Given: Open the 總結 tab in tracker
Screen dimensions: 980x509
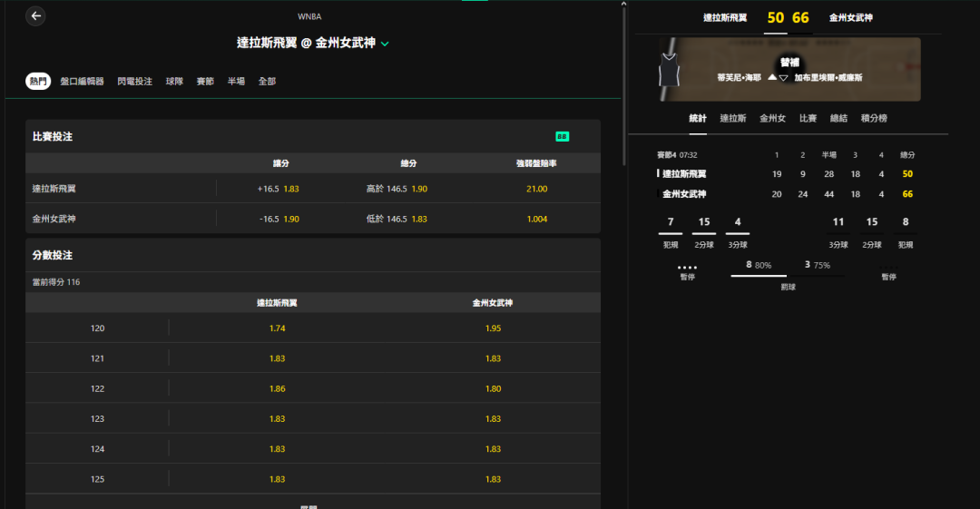Looking at the screenshot, I should tap(838, 118).
